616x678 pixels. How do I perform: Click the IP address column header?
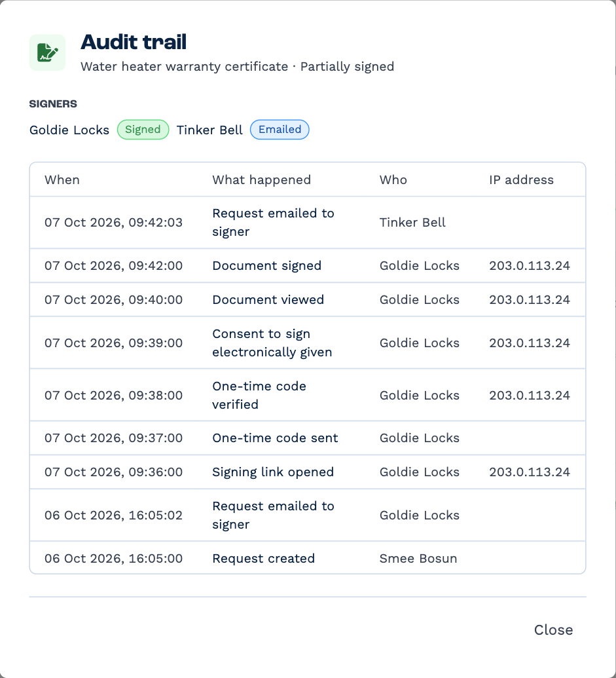point(521,180)
